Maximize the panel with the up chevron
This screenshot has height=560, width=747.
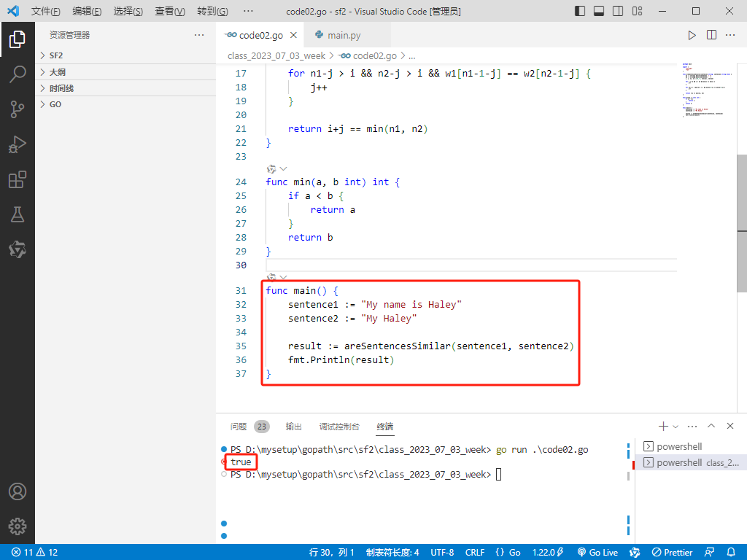[x=711, y=426]
